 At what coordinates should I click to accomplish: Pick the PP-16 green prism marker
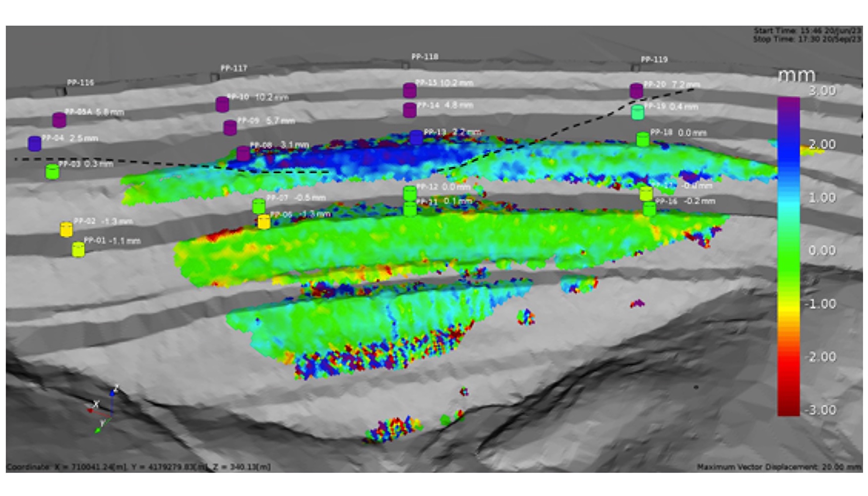(x=649, y=208)
